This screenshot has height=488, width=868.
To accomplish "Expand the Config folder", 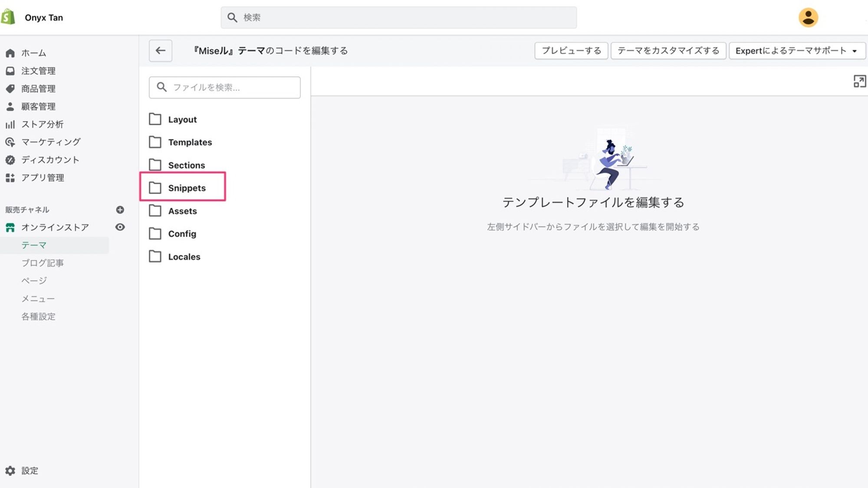I will coord(182,234).
